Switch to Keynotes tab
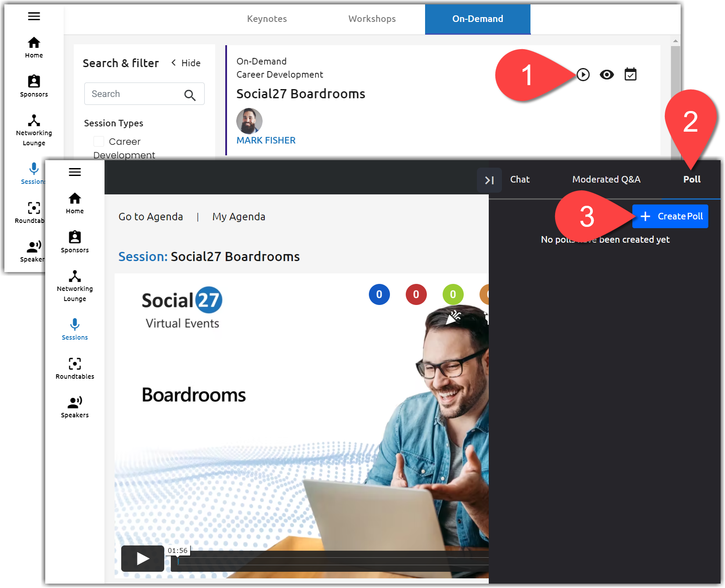Screen dimensions: 725x588 coord(267,19)
